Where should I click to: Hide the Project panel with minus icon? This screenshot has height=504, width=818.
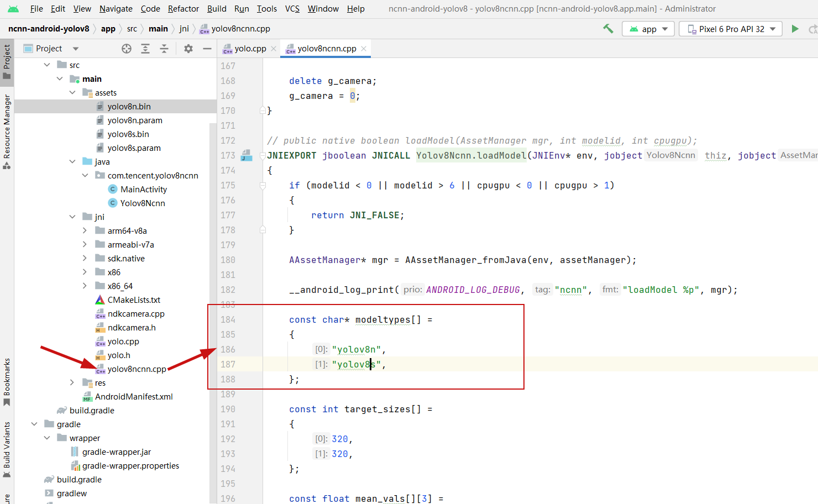coord(207,49)
